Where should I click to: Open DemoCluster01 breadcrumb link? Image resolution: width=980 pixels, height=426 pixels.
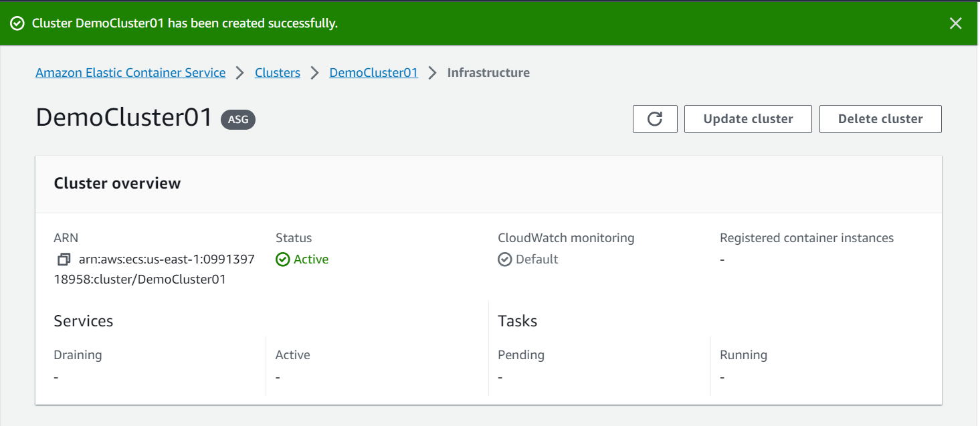tap(374, 73)
